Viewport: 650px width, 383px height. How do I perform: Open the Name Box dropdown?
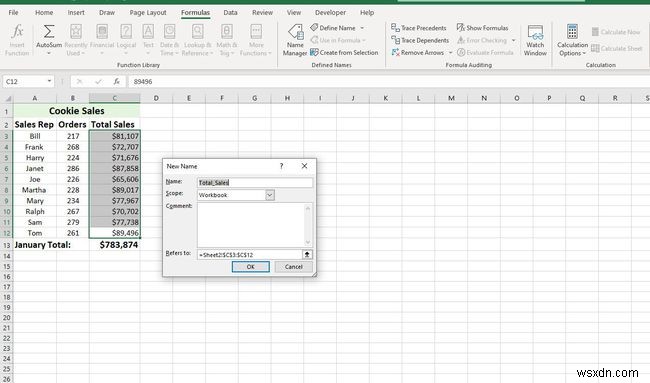tap(49, 81)
